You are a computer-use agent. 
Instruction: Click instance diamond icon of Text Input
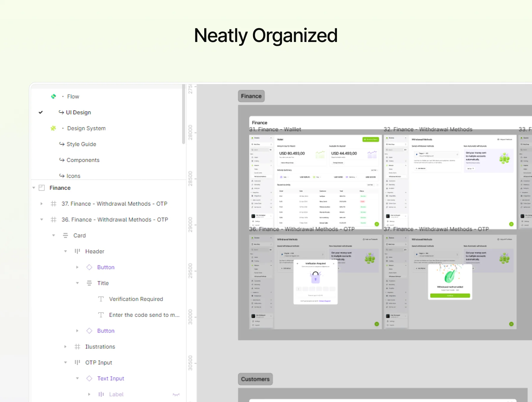(x=89, y=378)
